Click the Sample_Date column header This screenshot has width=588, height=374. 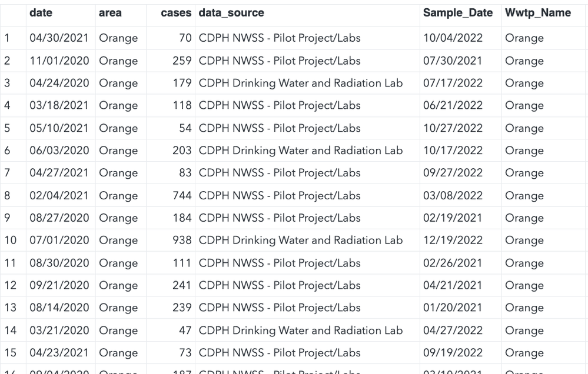click(458, 13)
